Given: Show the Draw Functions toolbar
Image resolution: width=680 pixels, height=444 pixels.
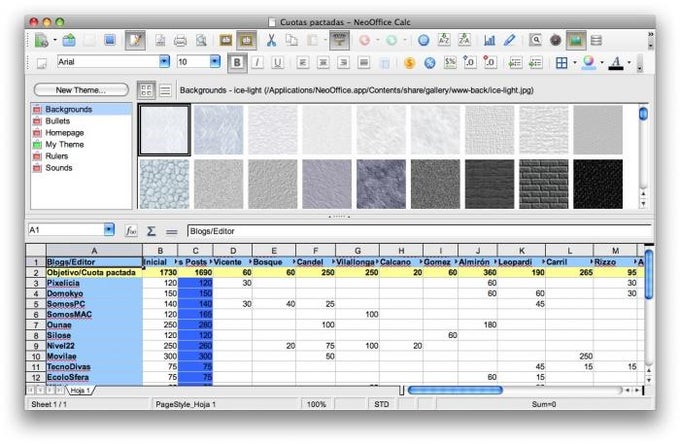Looking at the screenshot, I should (x=510, y=40).
